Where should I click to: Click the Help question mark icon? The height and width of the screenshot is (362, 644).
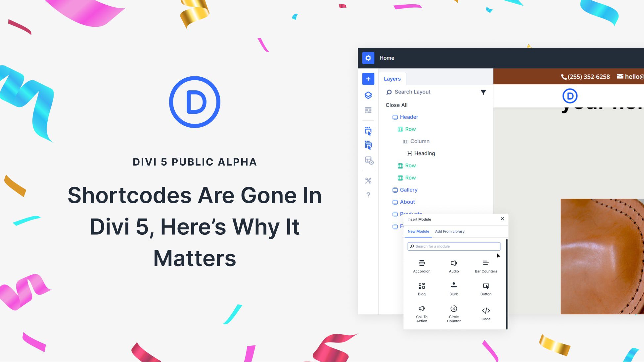tap(368, 195)
